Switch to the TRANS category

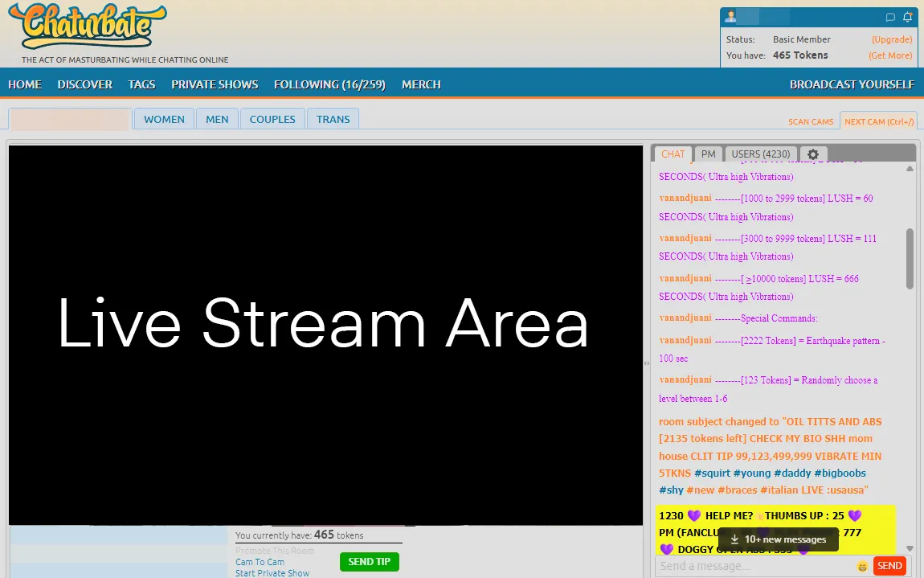tap(333, 118)
